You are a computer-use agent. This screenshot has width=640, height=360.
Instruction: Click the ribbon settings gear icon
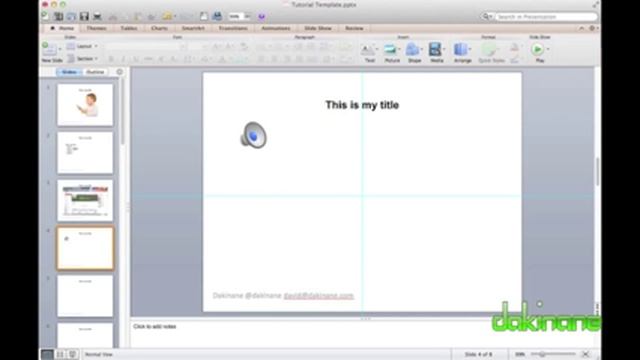click(592, 28)
